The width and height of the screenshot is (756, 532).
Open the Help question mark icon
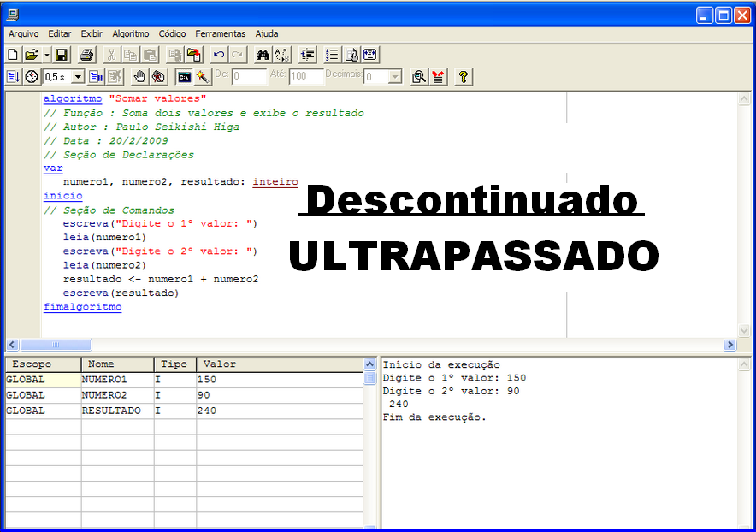pyautogui.click(x=463, y=76)
